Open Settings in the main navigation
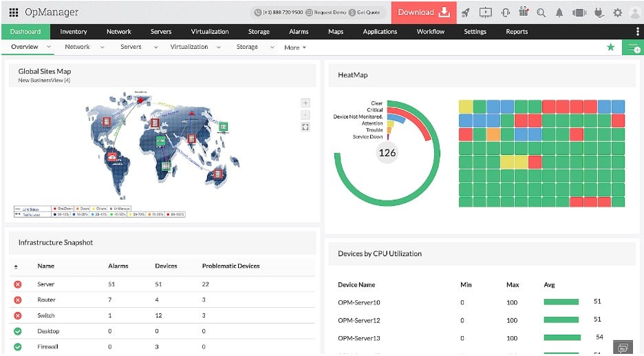Screen dimensions: 644x356 [475, 32]
